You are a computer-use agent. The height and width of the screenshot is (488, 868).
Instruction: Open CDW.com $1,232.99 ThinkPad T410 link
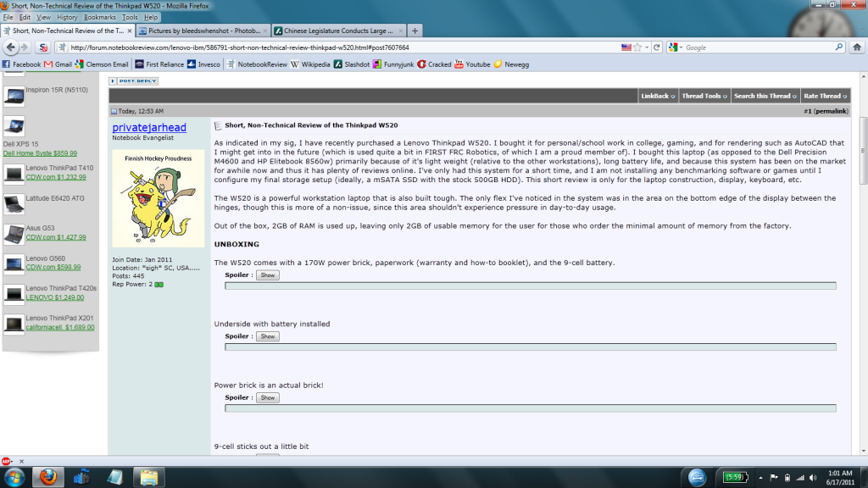[x=56, y=178]
